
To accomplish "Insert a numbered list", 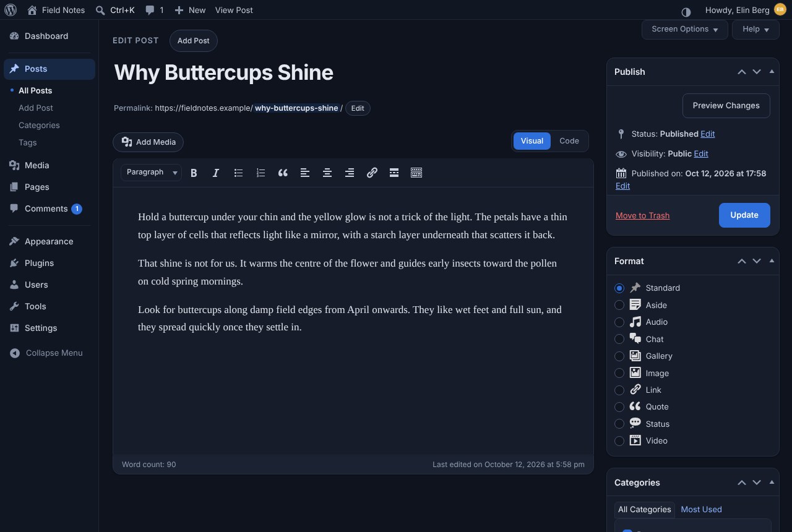I will (x=260, y=173).
